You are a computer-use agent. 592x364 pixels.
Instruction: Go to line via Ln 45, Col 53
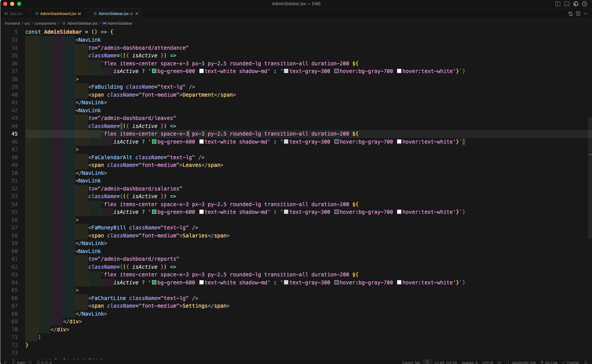point(445,362)
